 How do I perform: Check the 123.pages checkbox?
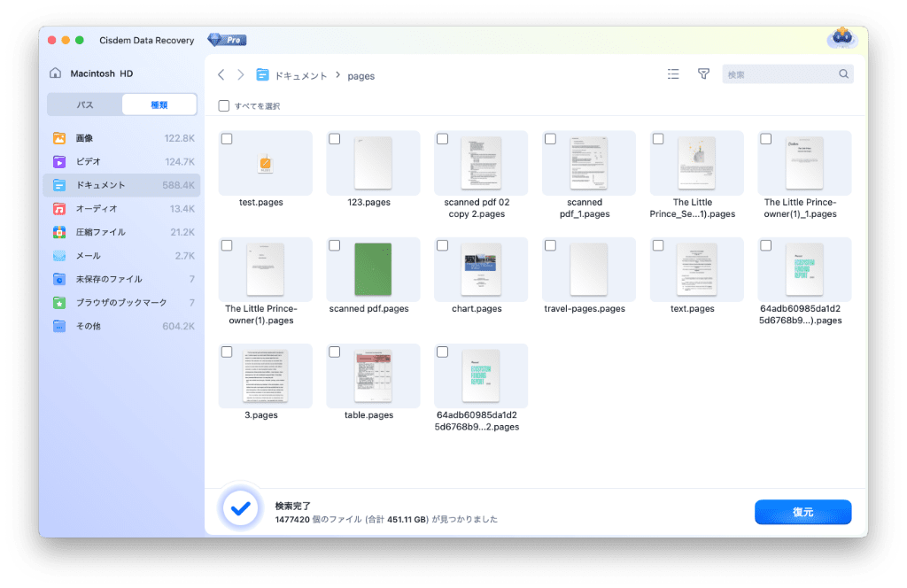334,139
